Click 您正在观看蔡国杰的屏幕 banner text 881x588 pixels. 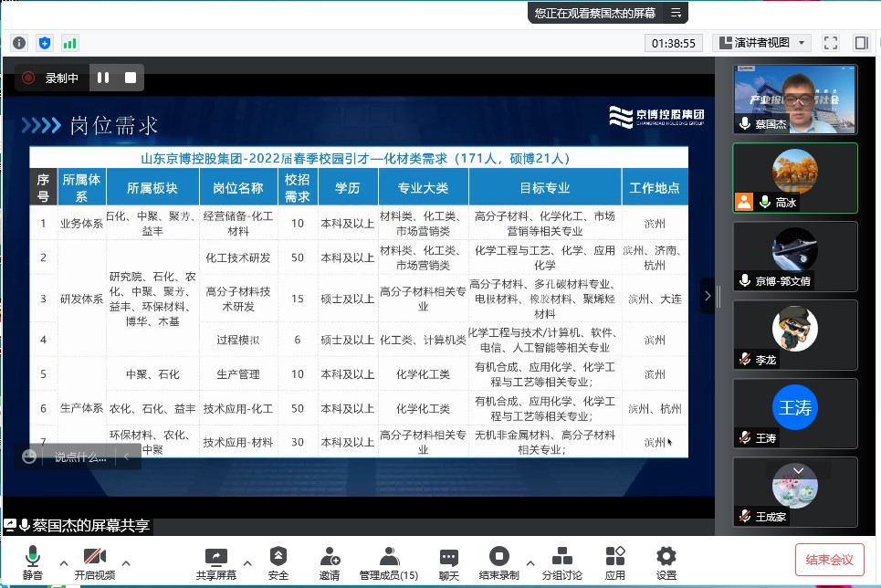pos(595,13)
